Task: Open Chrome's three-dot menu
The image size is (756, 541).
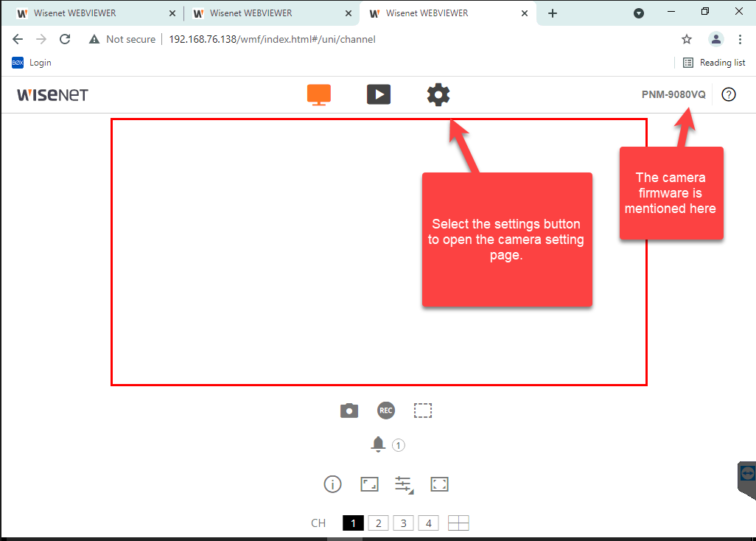Action: (741, 39)
